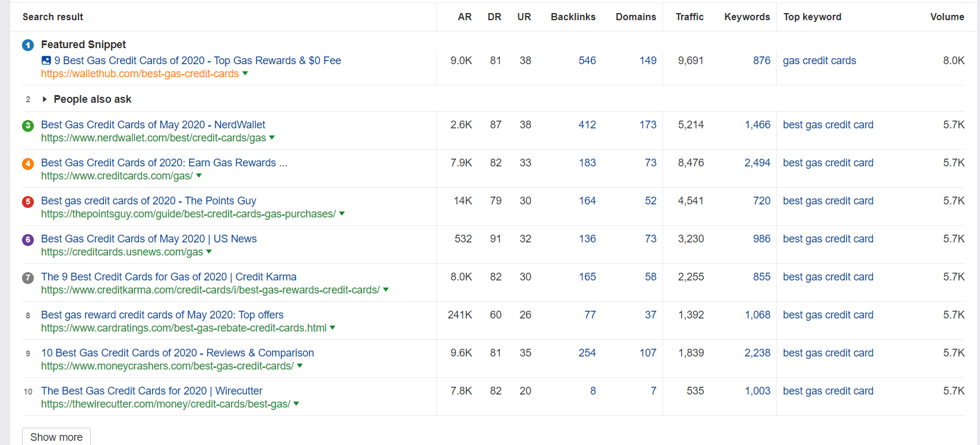Open the 9 Best Gas Credit Cards WalletHub title

tap(198, 61)
